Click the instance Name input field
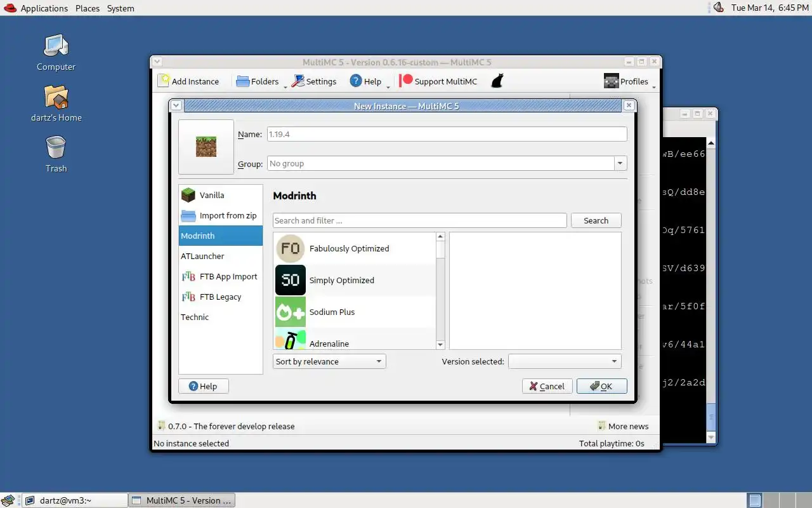The width and height of the screenshot is (812, 508). point(447,134)
